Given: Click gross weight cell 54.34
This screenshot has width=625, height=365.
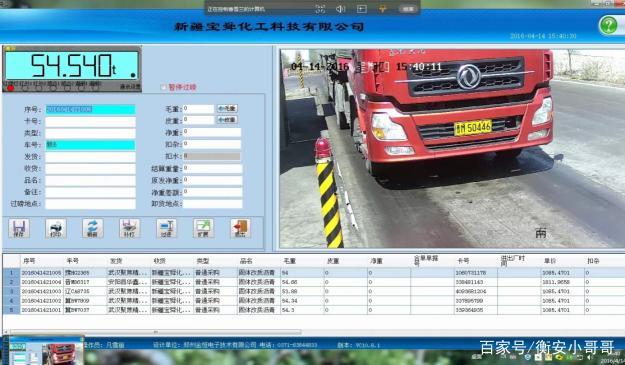Looking at the screenshot, I should [x=302, y=300].
